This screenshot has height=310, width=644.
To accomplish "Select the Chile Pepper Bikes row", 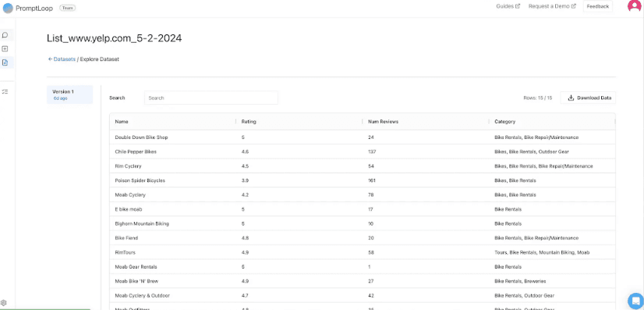I will pyautogui.click(x=363, y=151).
